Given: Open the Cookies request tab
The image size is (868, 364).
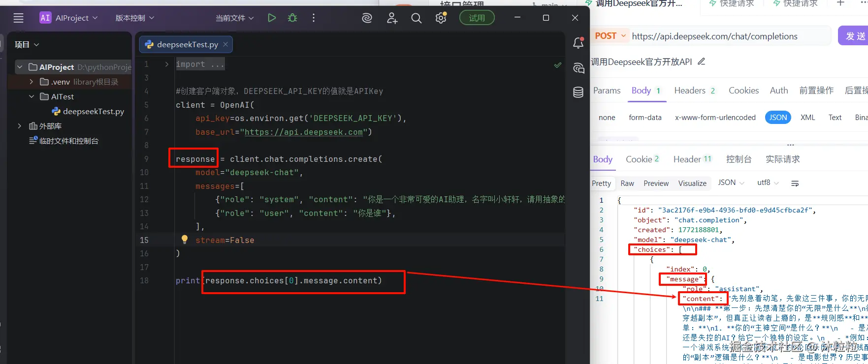Looking at the screenshot, I should [x=743, y=91].
